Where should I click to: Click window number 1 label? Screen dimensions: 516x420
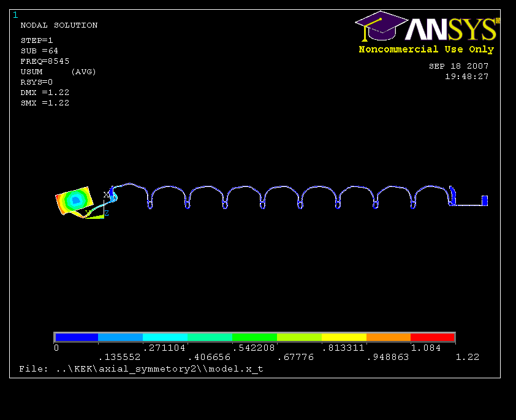(x=15, y=15)
